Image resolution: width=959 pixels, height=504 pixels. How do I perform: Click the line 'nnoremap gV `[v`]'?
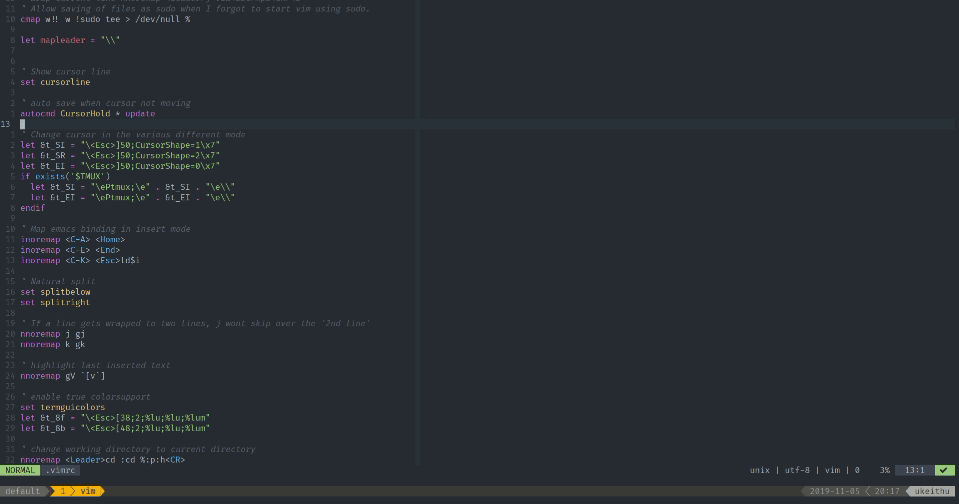(x=62, y=376)
